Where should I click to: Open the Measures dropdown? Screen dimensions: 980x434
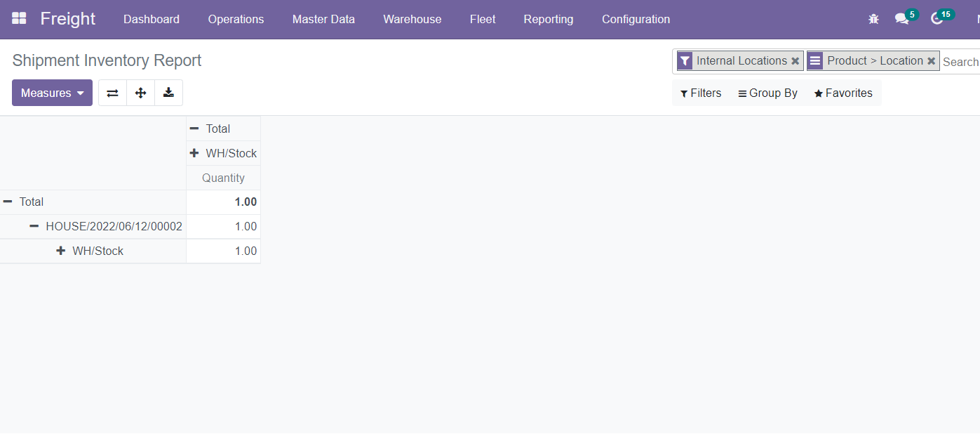pos(52,93)
